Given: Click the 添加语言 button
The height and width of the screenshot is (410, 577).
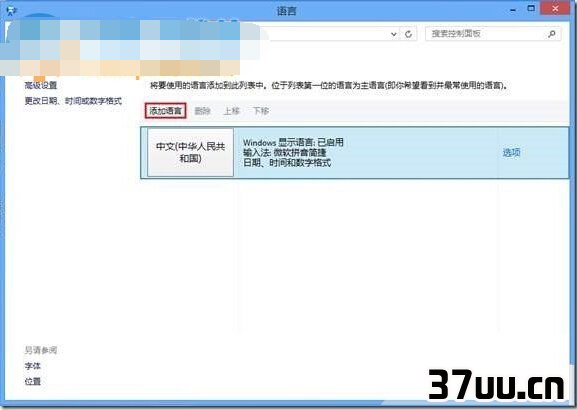Looking at the screenshot, I should click(x=166, y=110).
